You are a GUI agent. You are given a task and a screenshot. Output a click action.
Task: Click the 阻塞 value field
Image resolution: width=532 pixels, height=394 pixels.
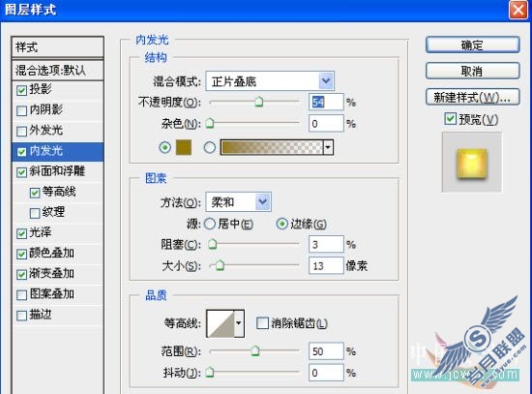pyautogui.click(x=326, y=244)
